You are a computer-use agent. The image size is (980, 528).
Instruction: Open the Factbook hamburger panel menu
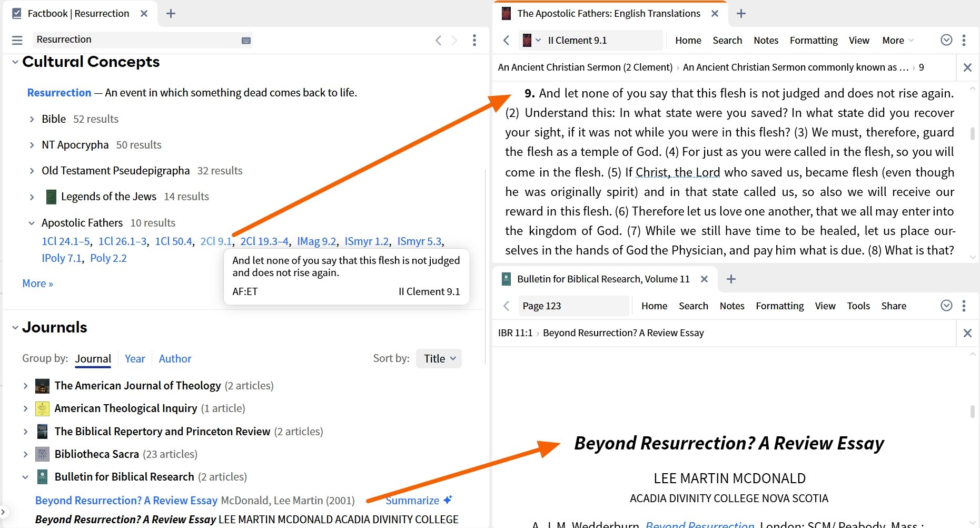pos(17,40)
